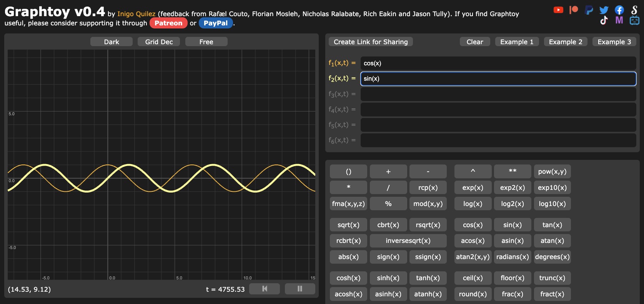Toggle the Grid Dec grid mode
Screen dimensions: 644x304
(x=159, y=42)
